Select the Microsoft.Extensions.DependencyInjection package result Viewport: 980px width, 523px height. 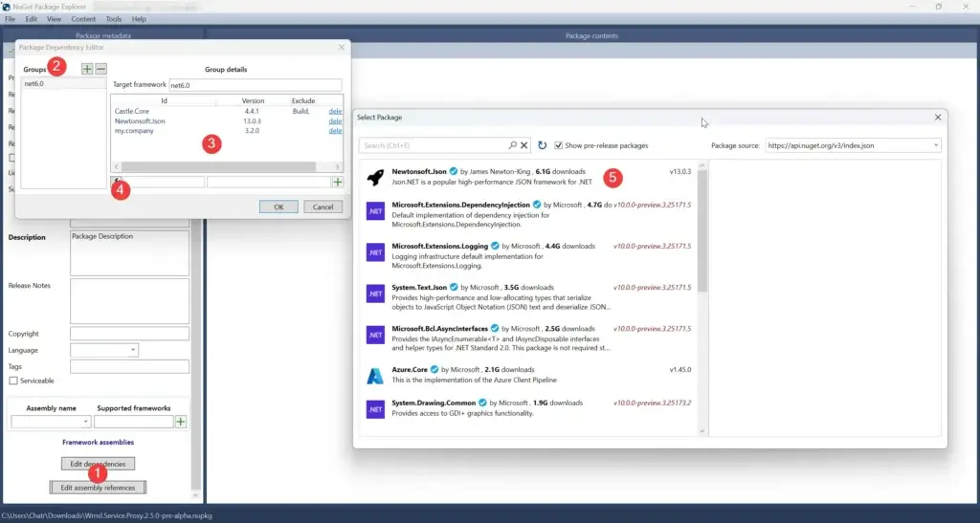[528, 214]
